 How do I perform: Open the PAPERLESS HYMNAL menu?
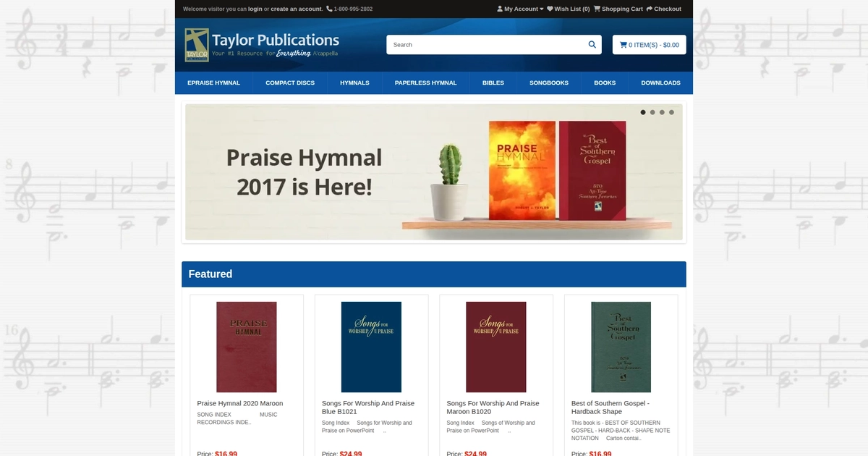425,83
